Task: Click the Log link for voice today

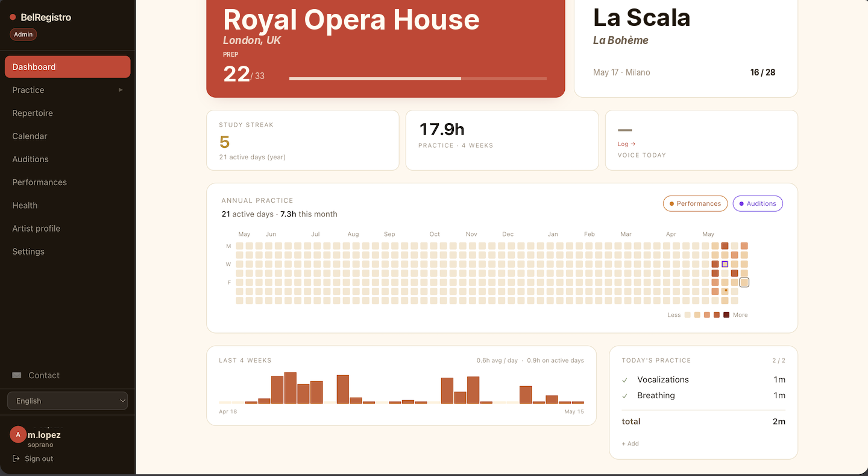Action: (627, 144)
